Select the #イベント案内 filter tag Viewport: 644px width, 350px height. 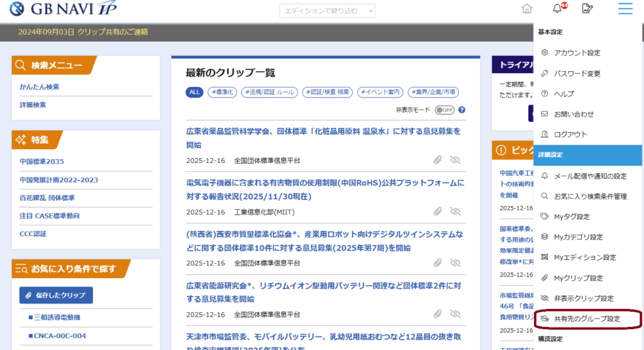coord(380,92)
